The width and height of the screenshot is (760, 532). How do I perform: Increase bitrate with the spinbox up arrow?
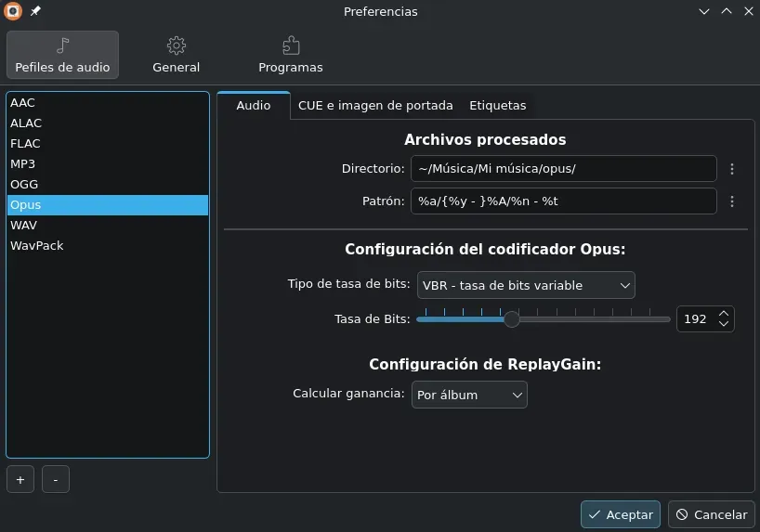click(x=724, y=314)
